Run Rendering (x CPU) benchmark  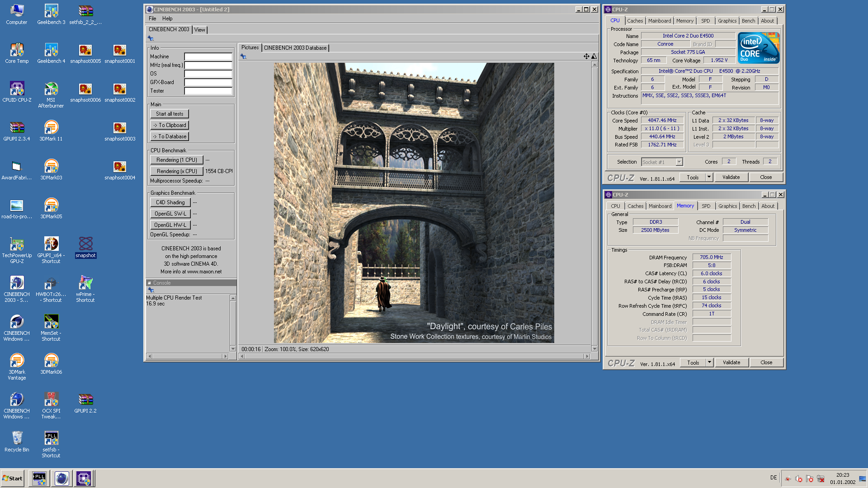[x=177, y=171]
